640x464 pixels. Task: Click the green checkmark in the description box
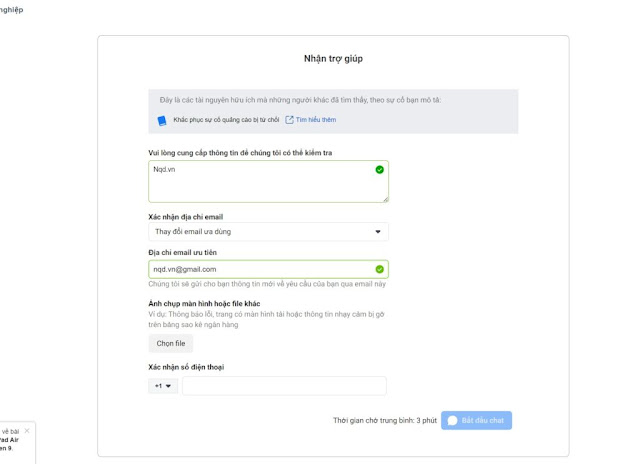click(379, 170)
